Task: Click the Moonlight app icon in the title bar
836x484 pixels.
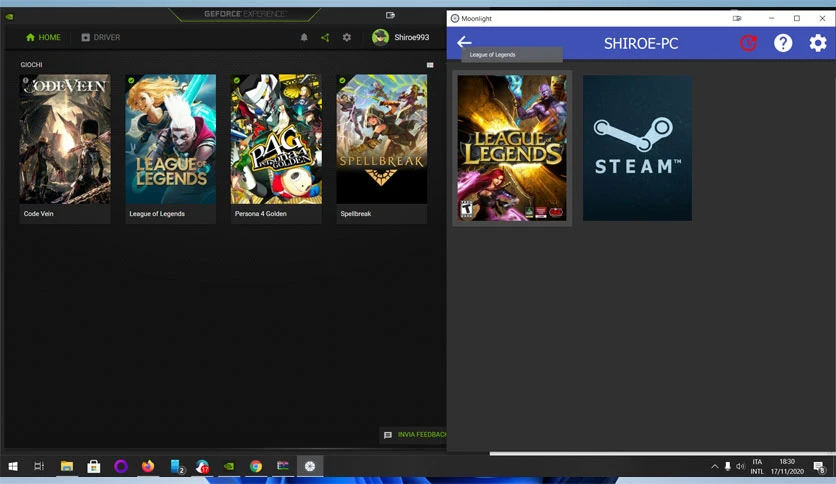Action: pos(455,18)
